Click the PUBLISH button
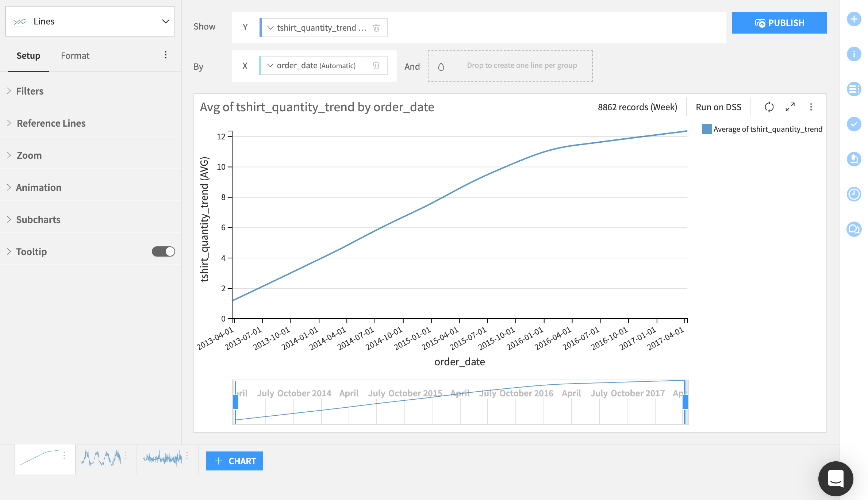The width and height of the screenshot is (868, 500). click(x=780, y=22)
